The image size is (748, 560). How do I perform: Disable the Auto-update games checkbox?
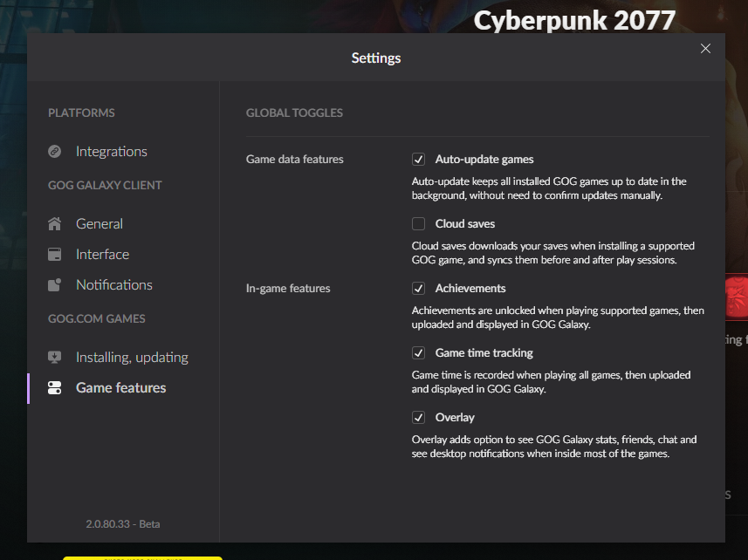click(418, 159)
